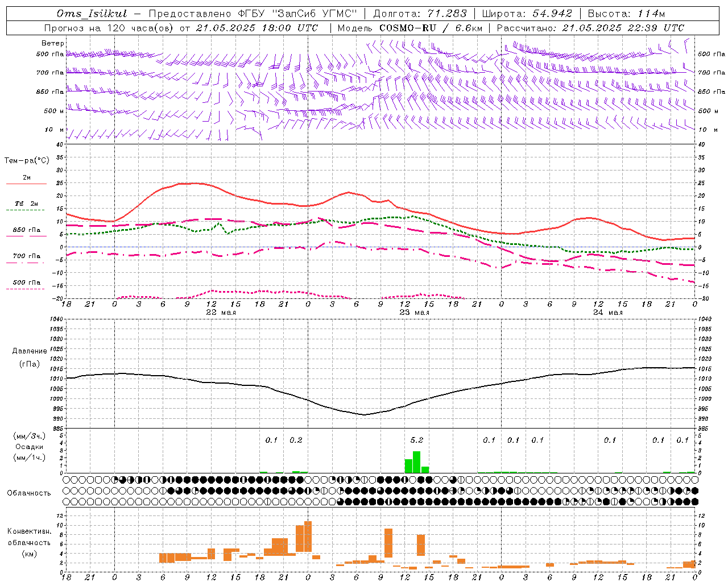The width and height of the screenshot is (728, 582).
Task: Click the tallest orange convective cloud bar
Action: click(308, 537)
